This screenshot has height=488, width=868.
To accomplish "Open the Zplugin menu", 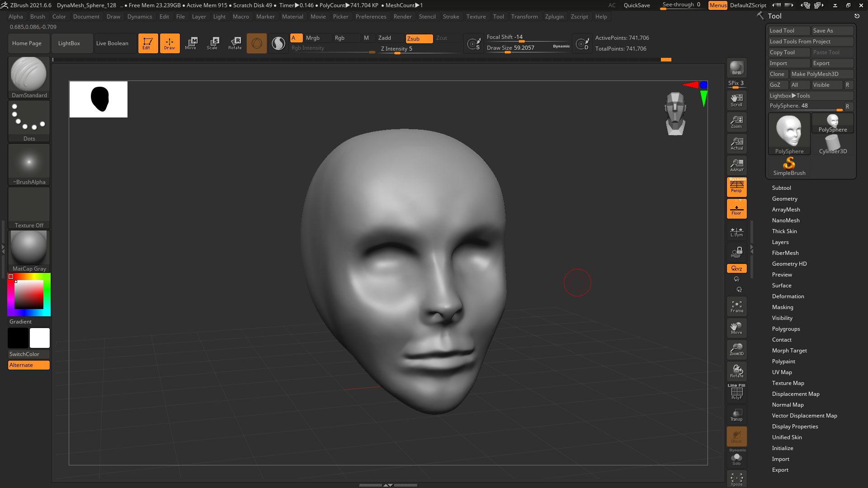I will 554,17.
